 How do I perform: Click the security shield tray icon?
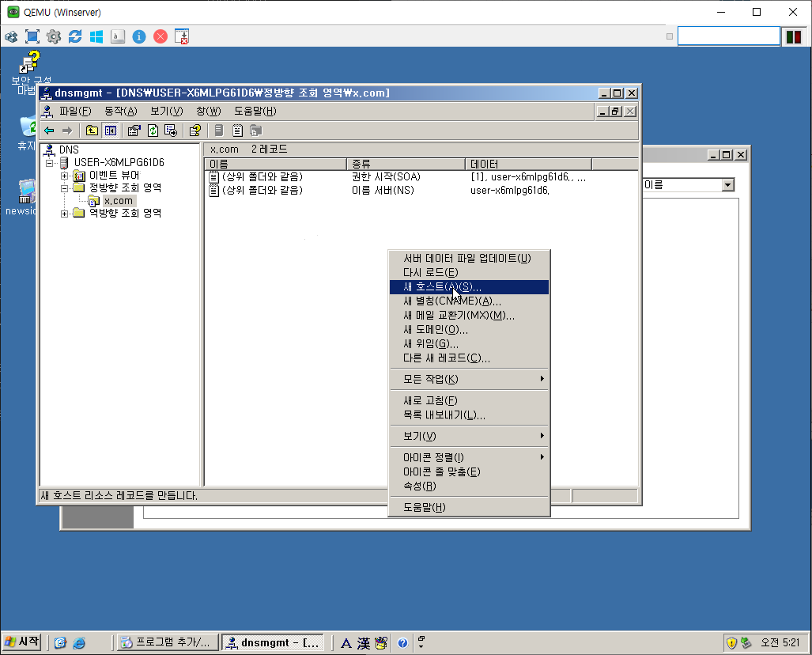click(x=731, y=643)
